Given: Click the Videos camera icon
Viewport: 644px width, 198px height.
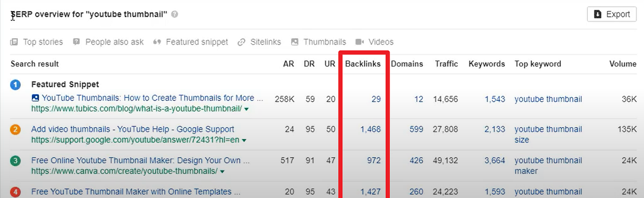Looking at the screenshot, I should click(360, 42).
